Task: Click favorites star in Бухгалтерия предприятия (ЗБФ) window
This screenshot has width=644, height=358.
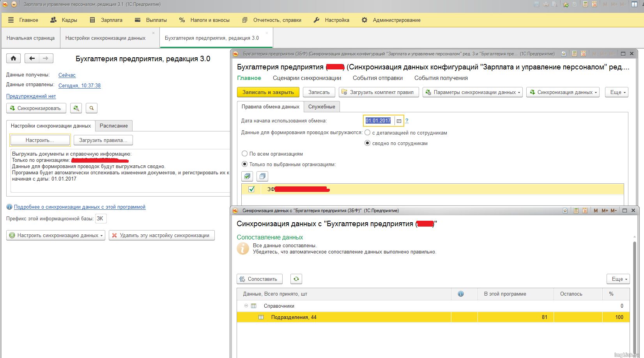Action: 563,54
